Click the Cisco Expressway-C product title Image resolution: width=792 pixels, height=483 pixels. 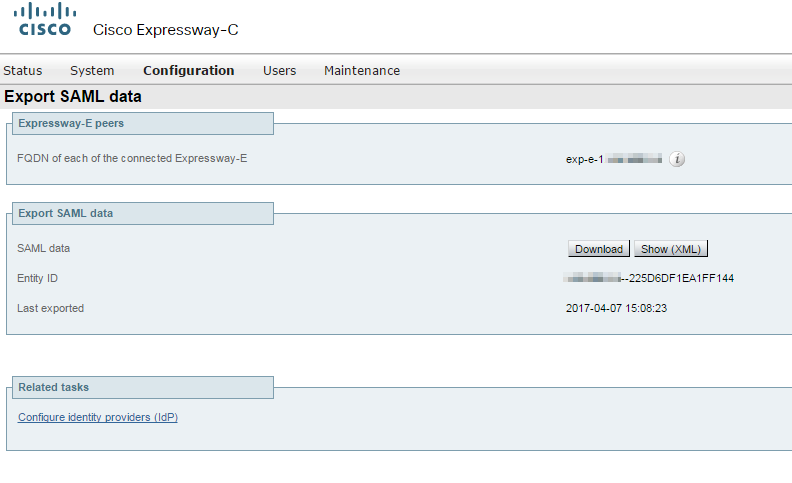pos(165,30)
